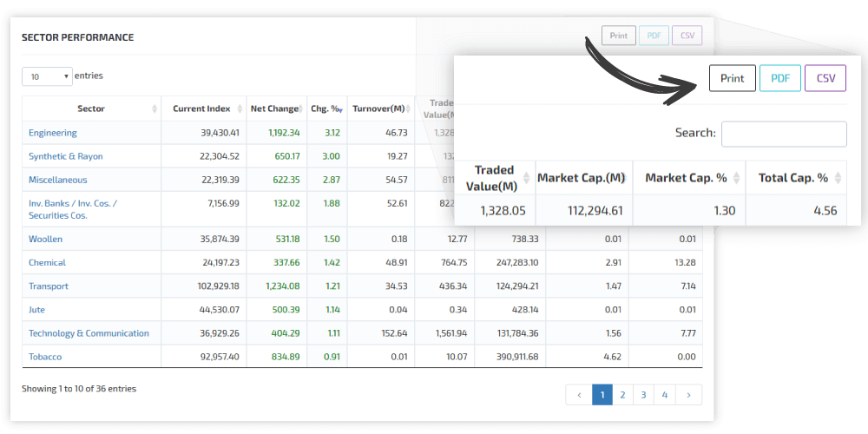868x434 pixels.
Task: Click the enlarged PDF export button
Action: click(x=780, y=78)
